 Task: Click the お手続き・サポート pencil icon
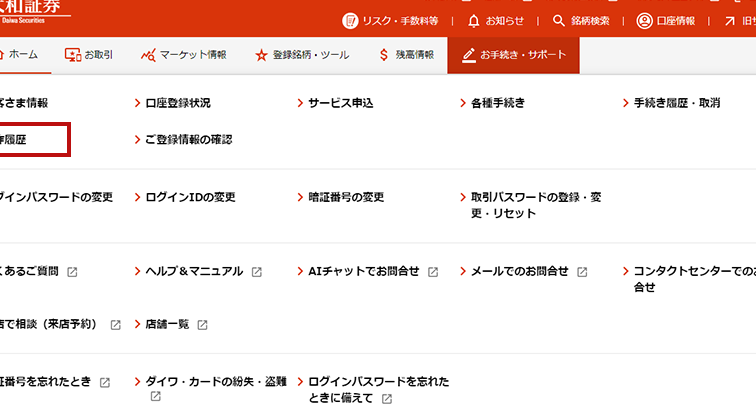[x=468, y=55]
